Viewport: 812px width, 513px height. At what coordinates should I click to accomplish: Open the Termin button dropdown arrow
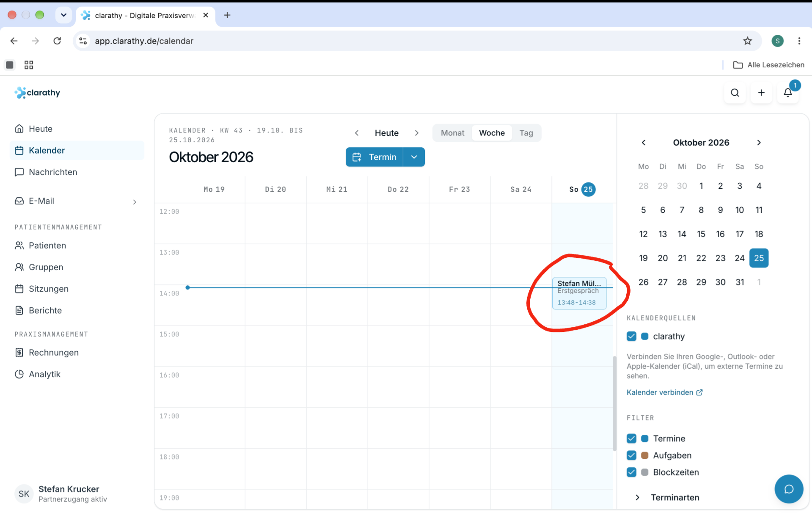(414, 157)
